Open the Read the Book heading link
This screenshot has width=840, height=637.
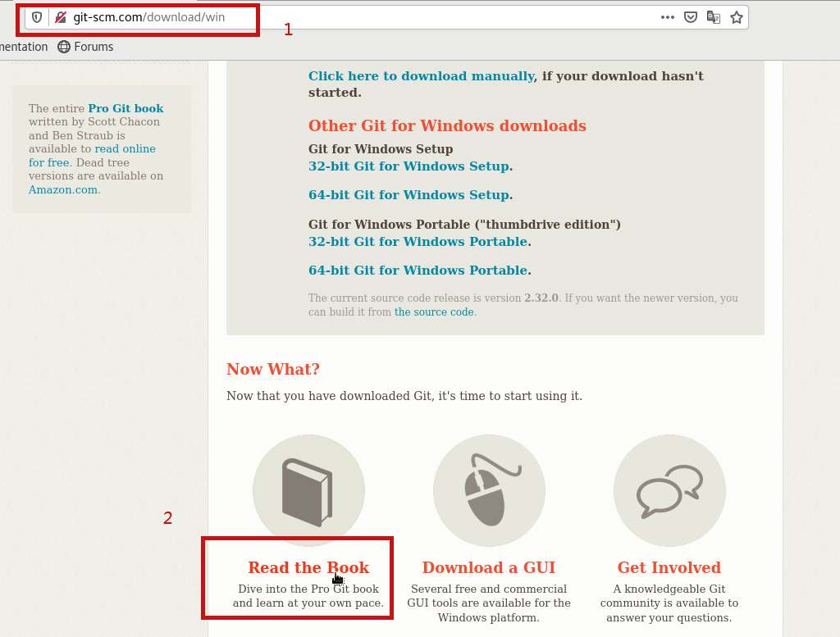point(308,567)
